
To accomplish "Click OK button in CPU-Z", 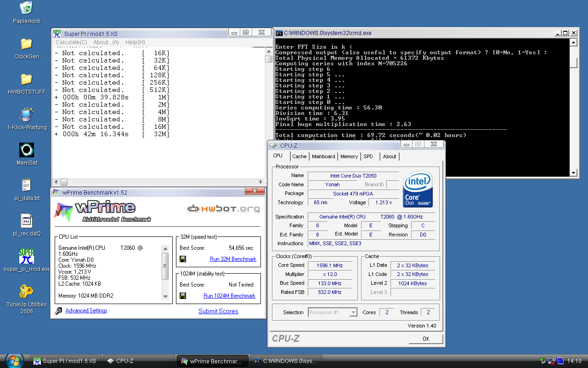I will 426,339.
